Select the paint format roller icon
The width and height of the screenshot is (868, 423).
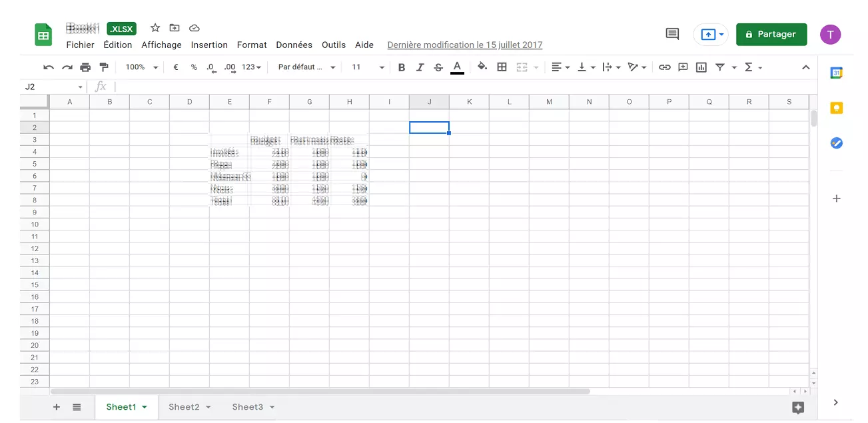pos(104,67)
